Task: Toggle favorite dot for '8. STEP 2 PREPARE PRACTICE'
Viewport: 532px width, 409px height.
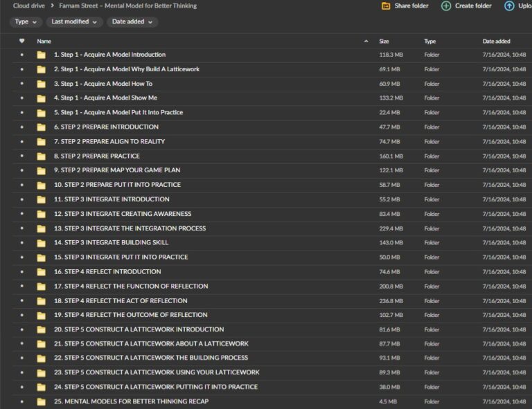Action: coord(21,156)
